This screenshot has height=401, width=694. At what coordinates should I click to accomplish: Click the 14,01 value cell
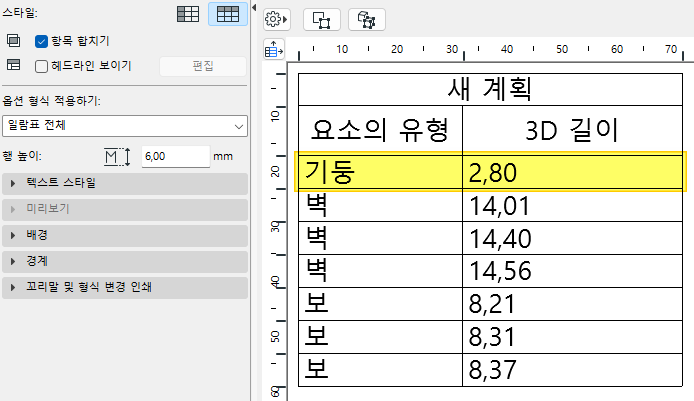[x=572, y=205]
